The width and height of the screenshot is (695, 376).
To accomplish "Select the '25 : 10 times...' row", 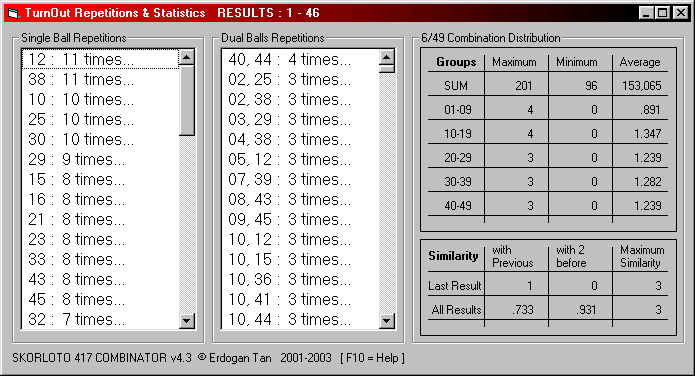I will coord(100,119).
